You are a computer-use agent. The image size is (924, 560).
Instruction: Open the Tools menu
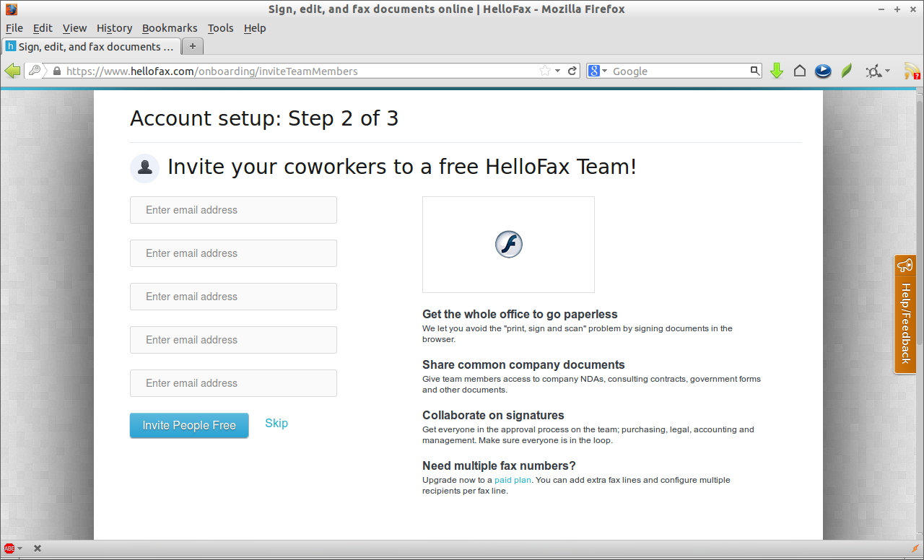220,28
